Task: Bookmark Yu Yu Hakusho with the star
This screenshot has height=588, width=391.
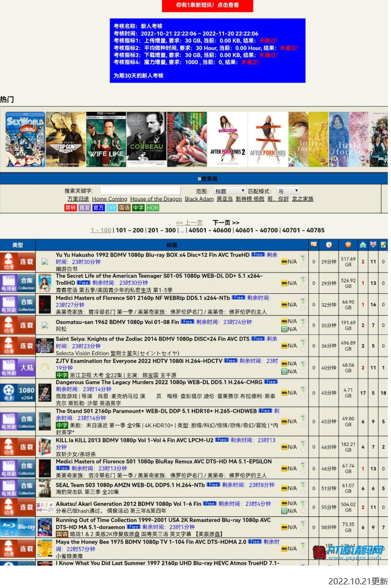Action: pos(303,265)
